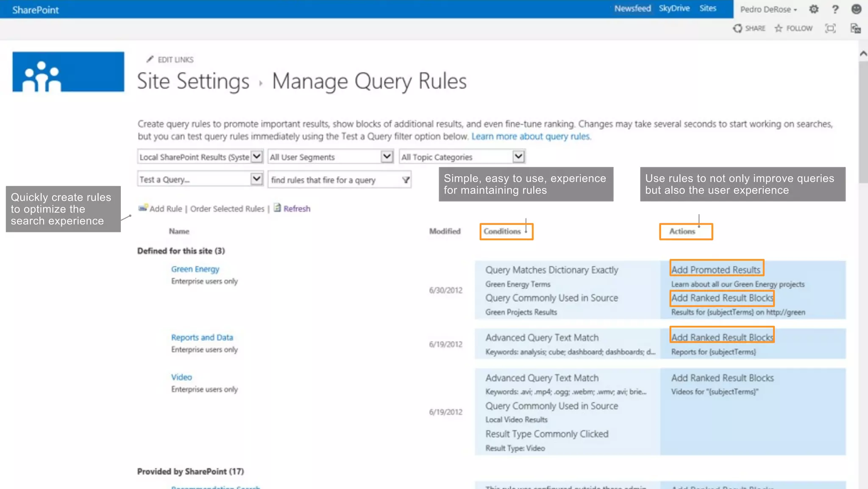Click the site logo image
The width and height of the screenshot is (868, 489).
68,72
